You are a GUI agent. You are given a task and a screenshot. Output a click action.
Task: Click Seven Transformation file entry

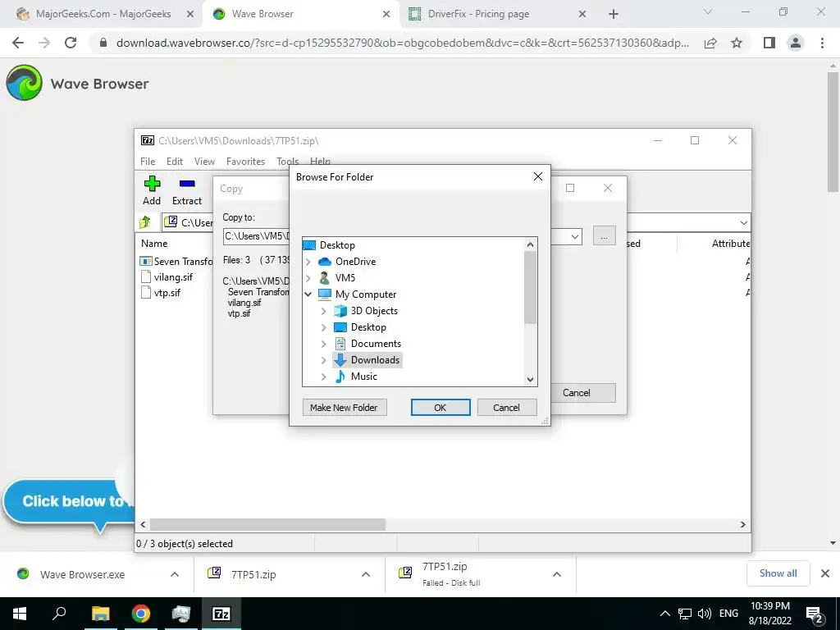point(176,262)
